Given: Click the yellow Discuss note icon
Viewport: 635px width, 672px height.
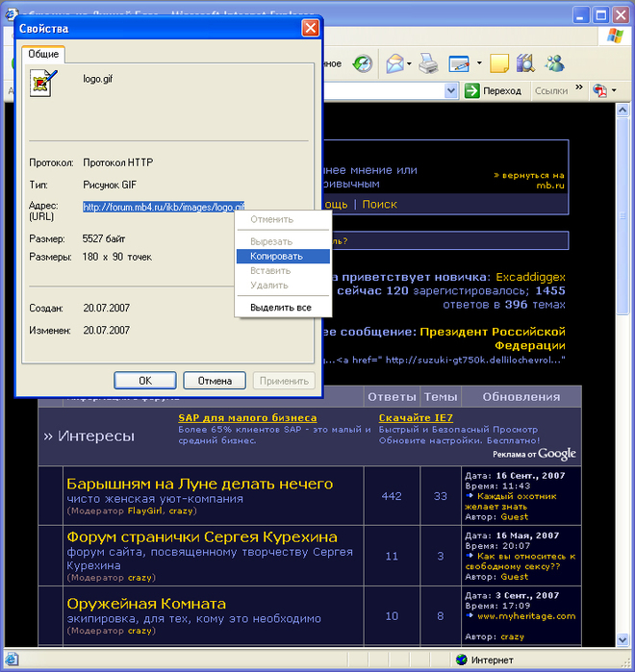Looking at the screenshot, I should (499, 64).
